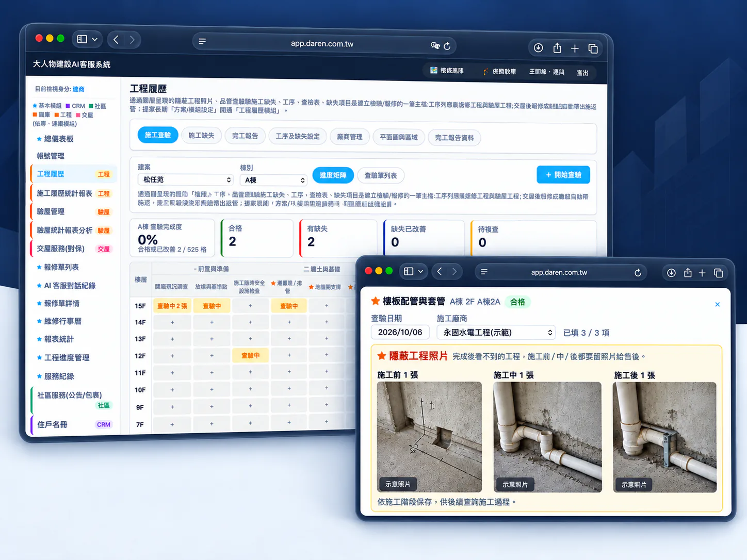Image resolution: width=747 pixels, height=560 pixels.
Task: Open the 廠商管理 tab
Action: (x=350, y=137)
